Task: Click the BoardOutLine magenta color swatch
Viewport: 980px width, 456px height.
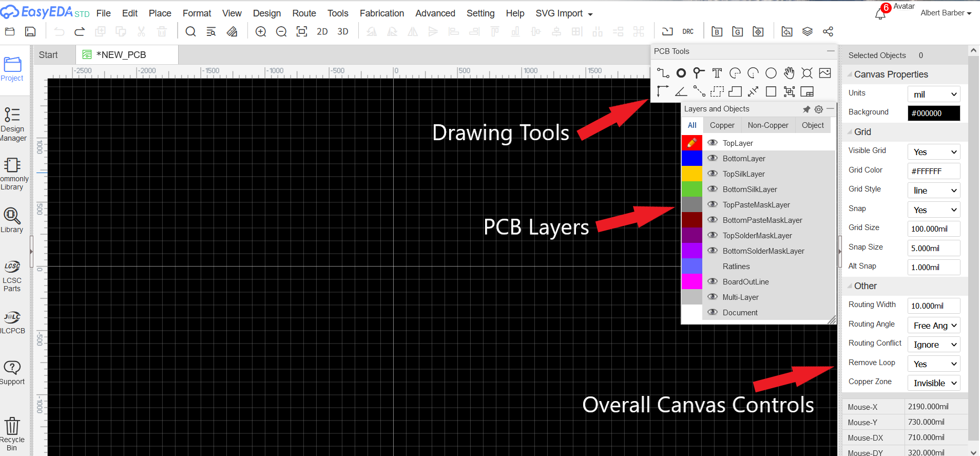Action: coord(691,281)
